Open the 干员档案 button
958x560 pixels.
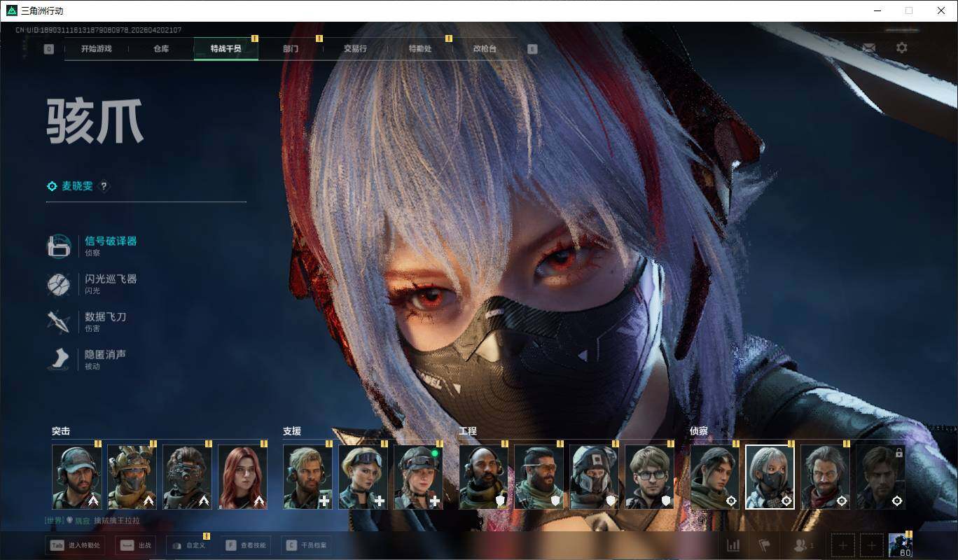306,545
